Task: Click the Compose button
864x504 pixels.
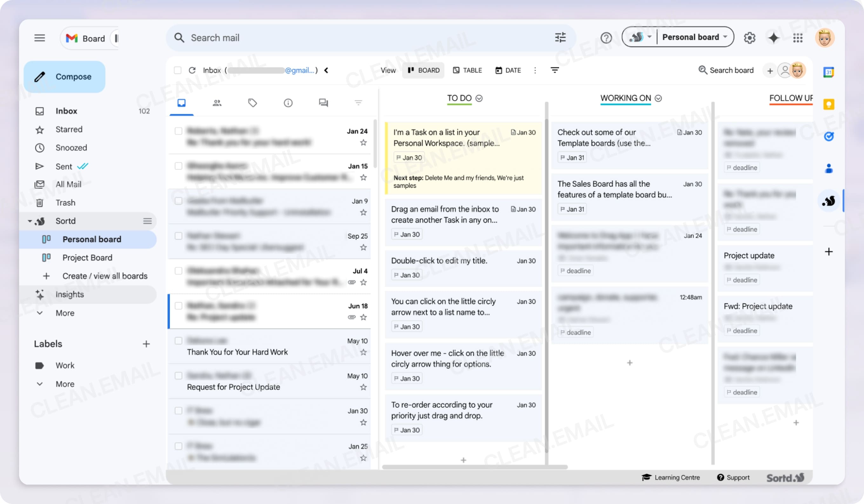Action: pyautogui.click(x=64, y=76)
